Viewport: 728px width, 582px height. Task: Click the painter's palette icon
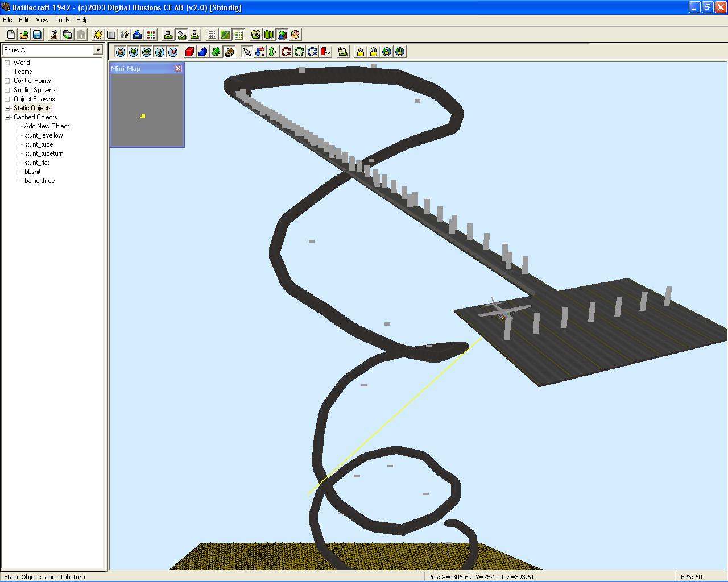(x=295, y=35)
